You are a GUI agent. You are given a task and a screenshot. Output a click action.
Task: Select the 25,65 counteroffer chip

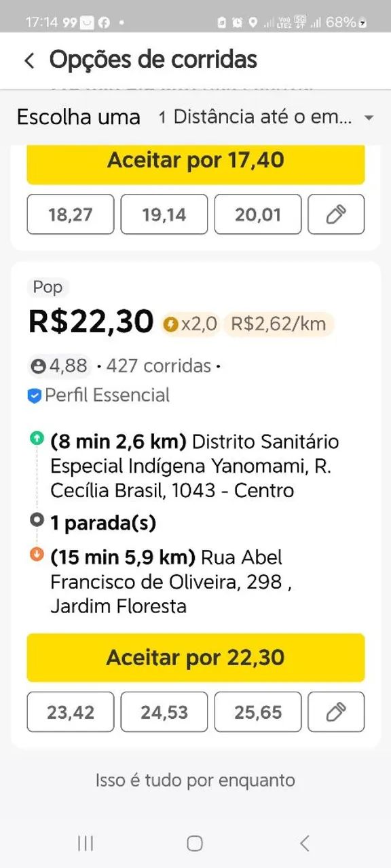coord(258,712)
